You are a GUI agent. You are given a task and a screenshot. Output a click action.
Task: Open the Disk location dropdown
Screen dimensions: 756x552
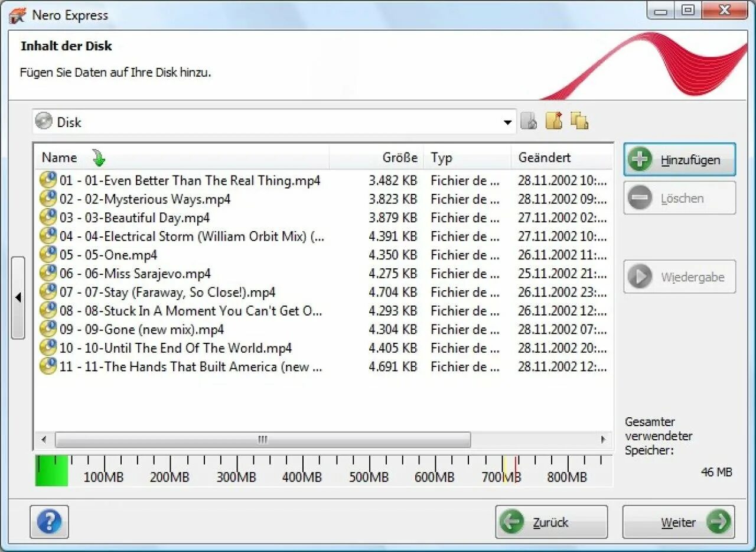pyautogui.click(x=507, y=123)
